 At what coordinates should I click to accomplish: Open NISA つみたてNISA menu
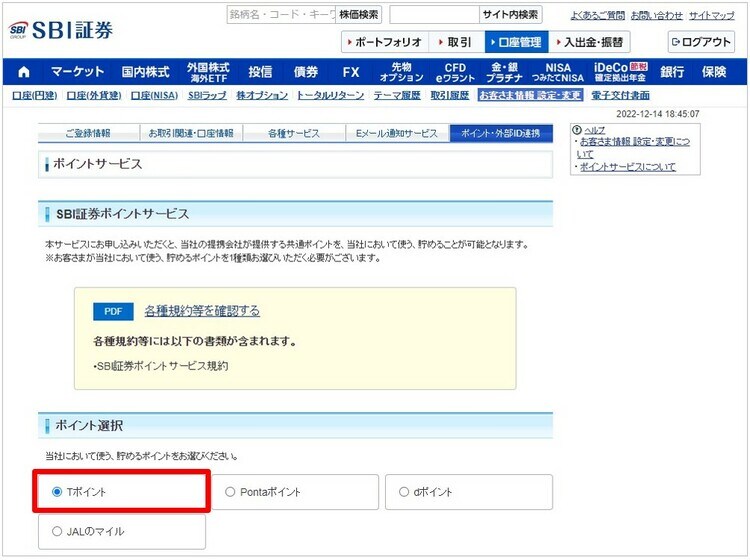click(x=558, y=72)
